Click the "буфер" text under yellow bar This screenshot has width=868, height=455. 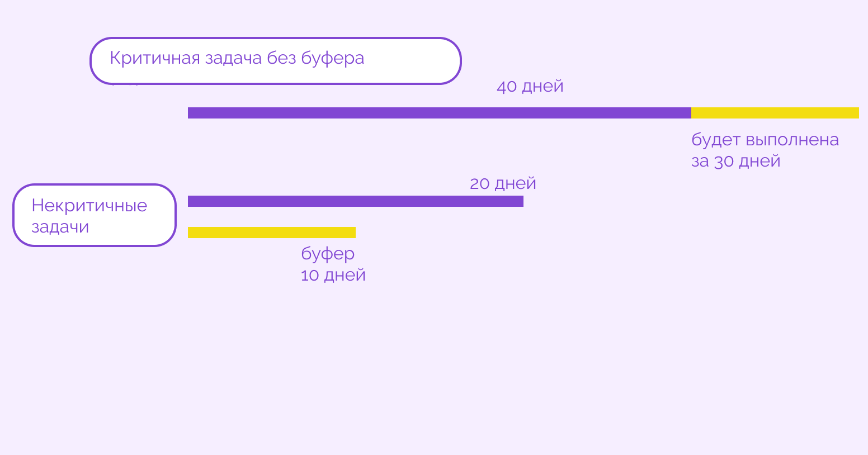click(328, 254)
